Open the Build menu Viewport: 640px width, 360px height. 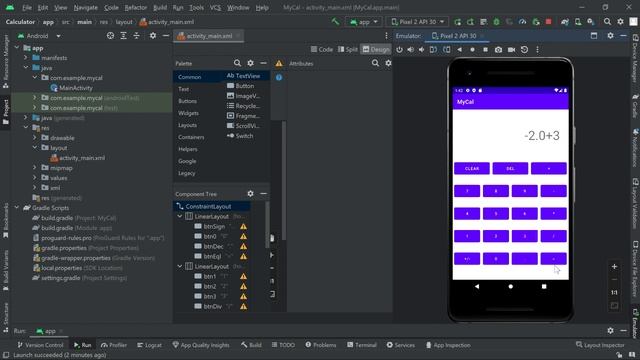pos(160,7)
